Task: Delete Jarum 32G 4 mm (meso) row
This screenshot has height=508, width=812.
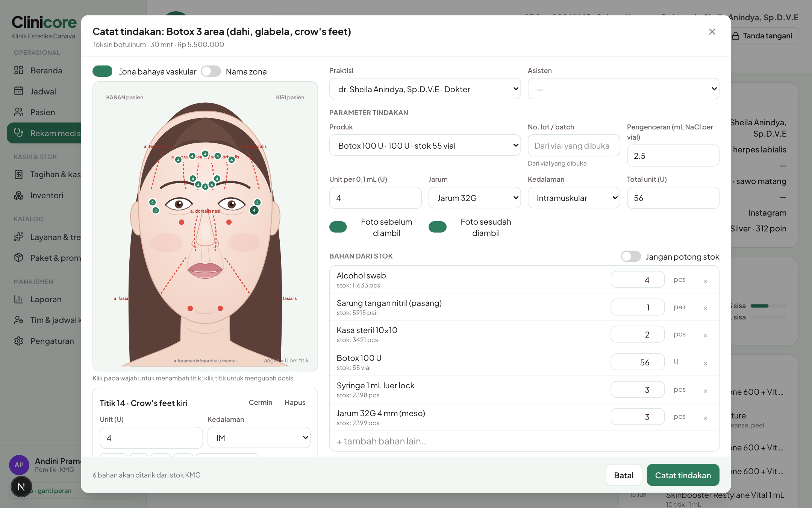Action: pyautogui.click(x=706, y=418)
